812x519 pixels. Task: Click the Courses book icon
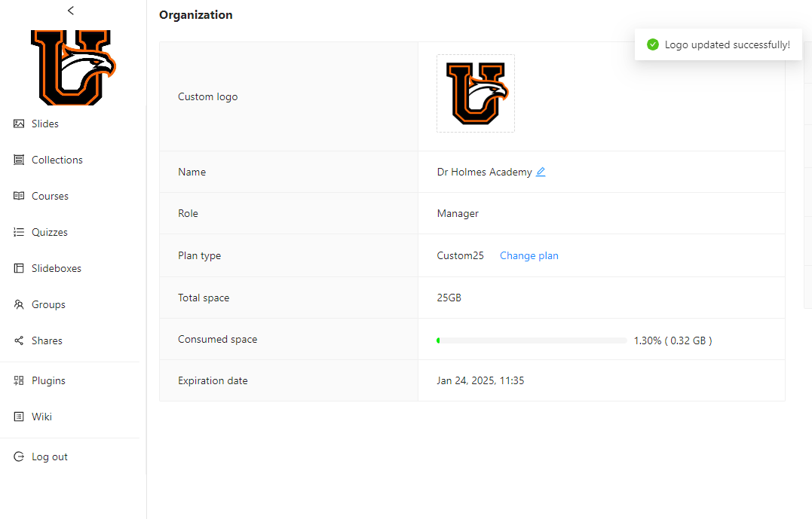(19, 196)
